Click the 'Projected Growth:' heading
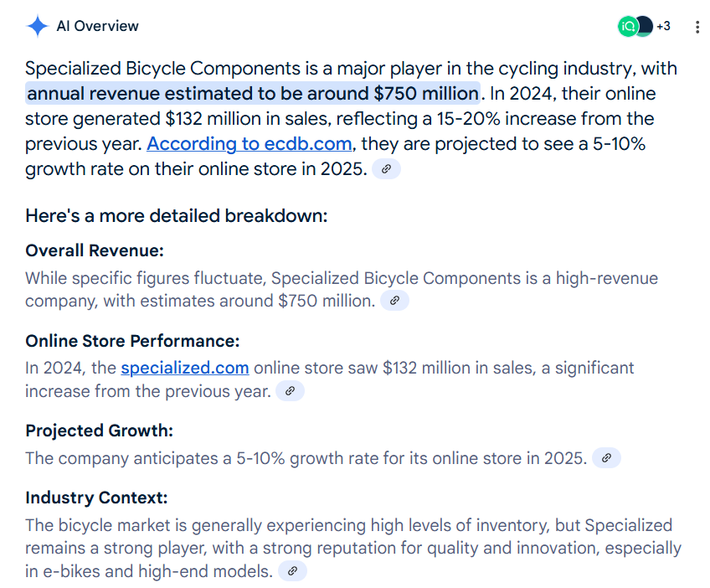Screen dimensions: 710x588 coord(99,431)
